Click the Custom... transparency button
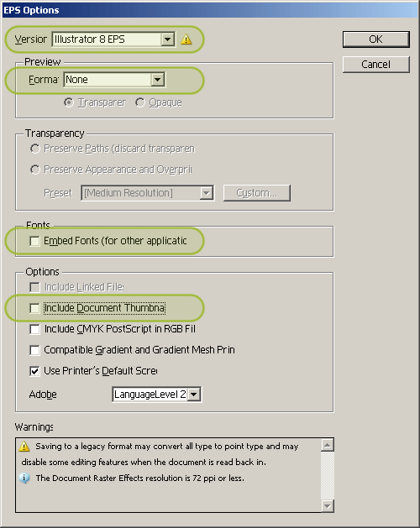Screen dimensions: 420x528 [256, 193]
